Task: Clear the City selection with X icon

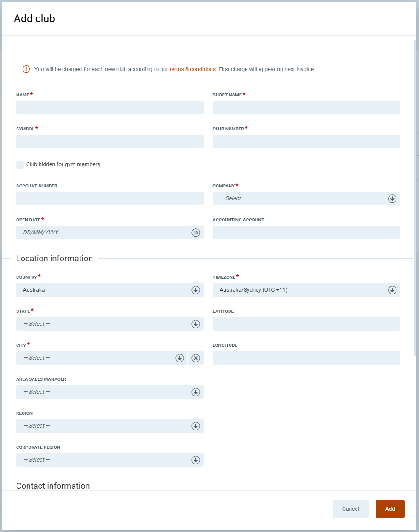Action: pos(195,358)
